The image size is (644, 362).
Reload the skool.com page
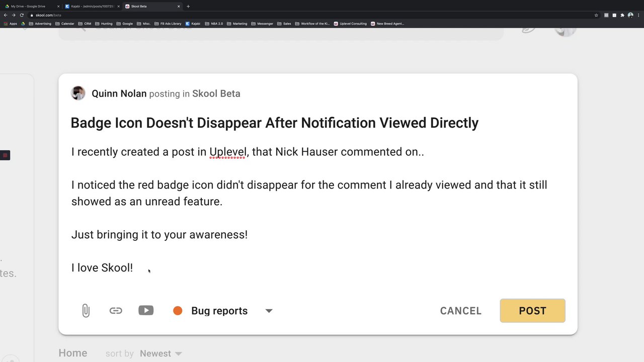tap(22, 15)
